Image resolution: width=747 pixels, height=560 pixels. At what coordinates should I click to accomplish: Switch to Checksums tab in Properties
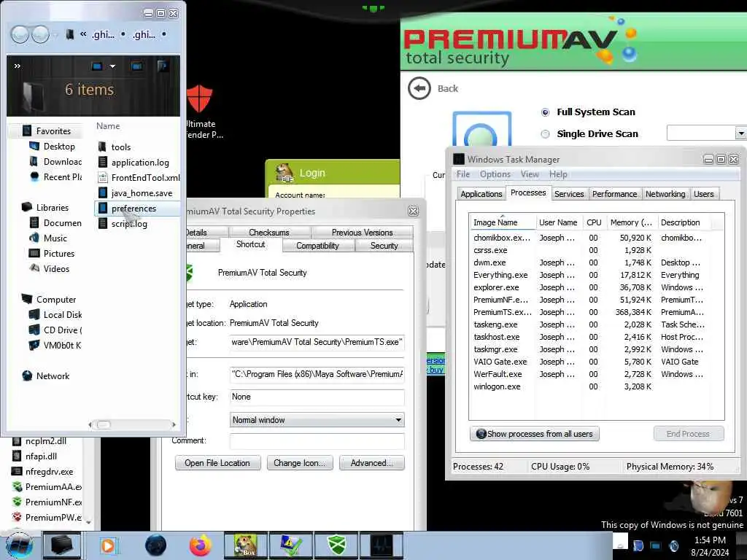point(269,233)
